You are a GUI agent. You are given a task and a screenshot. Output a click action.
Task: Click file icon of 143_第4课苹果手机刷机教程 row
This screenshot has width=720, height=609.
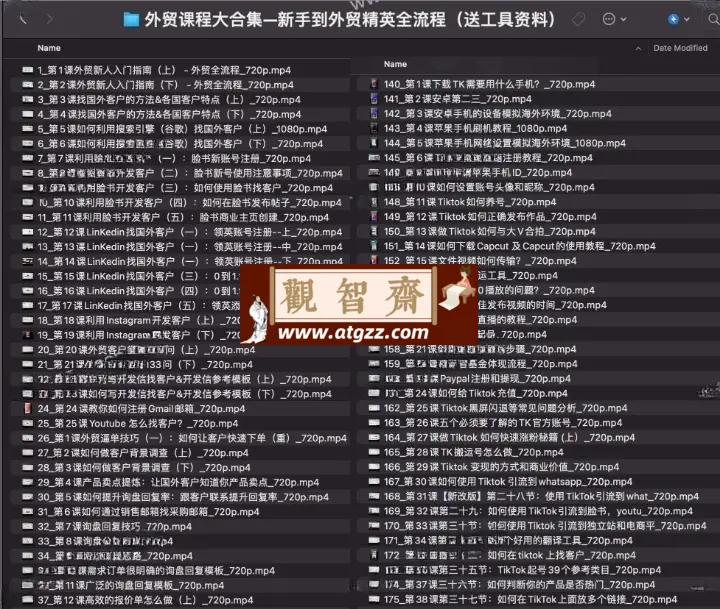pyautogui.click(x=374, y=128)
